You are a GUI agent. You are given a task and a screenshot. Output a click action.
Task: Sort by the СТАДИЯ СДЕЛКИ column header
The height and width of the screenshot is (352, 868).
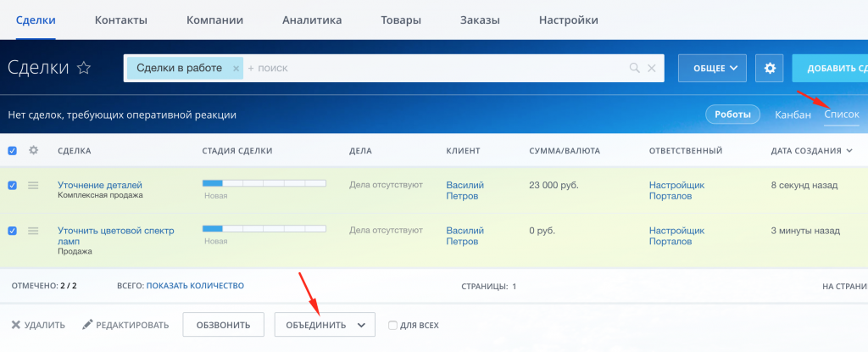237,151
